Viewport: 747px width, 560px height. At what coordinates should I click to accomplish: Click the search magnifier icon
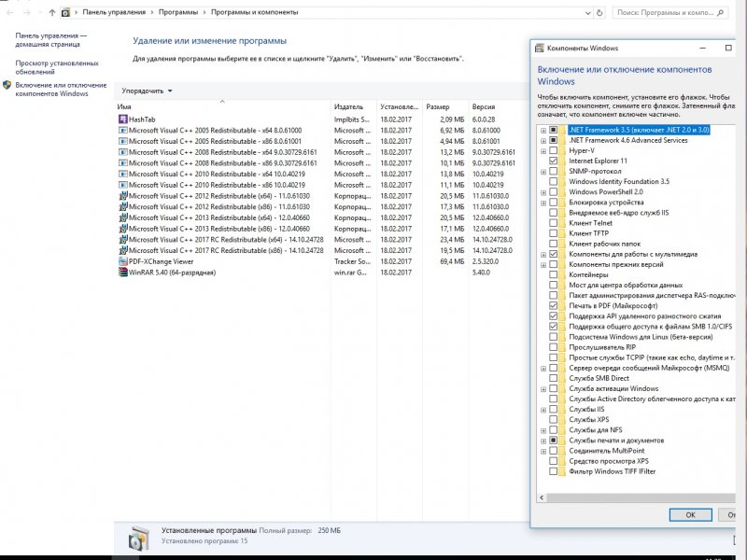point(720,13)
